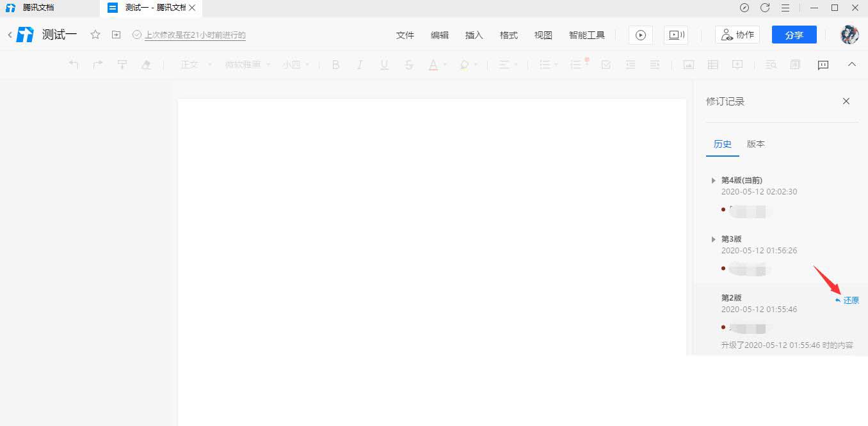Image resolution: width=868 pixels, height=426 pixels.
Task: Click the undo arrow in the toolbar
Action: [74, 65]
